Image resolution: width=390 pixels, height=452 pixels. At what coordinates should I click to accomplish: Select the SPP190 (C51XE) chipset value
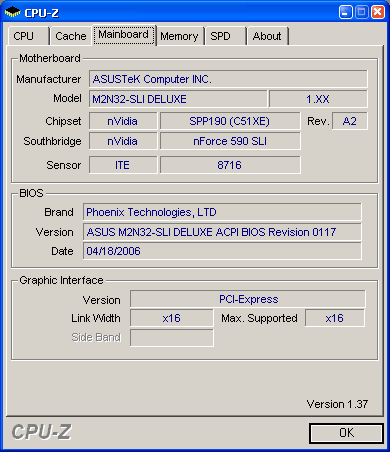click(230, 121)
